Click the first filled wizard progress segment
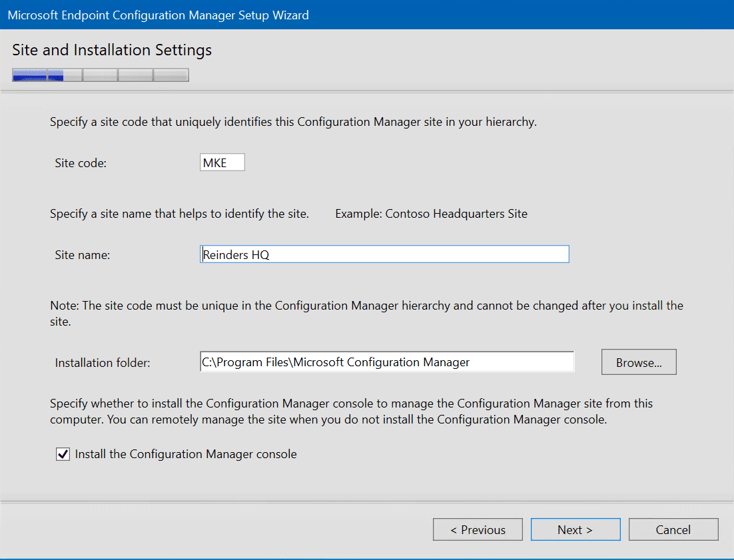The image size is (734, 560). coord(30,75)
